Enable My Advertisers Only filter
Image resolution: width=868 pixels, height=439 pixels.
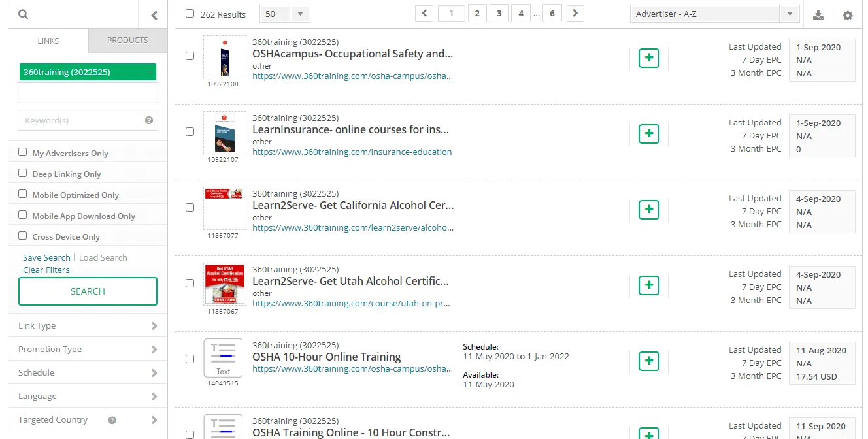click(23, 152)
